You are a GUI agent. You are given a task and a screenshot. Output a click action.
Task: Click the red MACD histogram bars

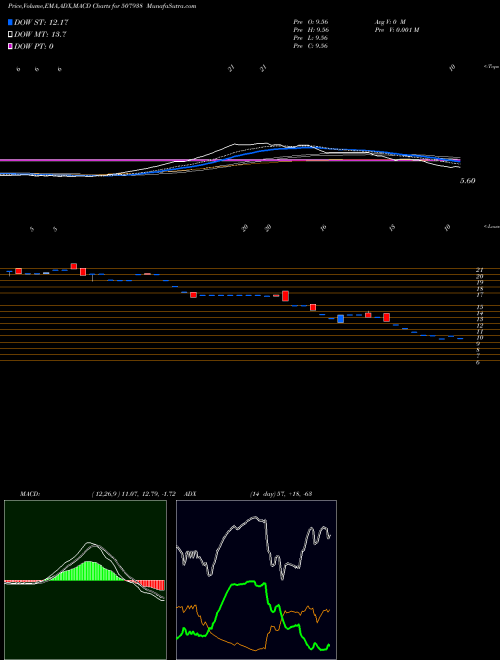pos(151,585)
